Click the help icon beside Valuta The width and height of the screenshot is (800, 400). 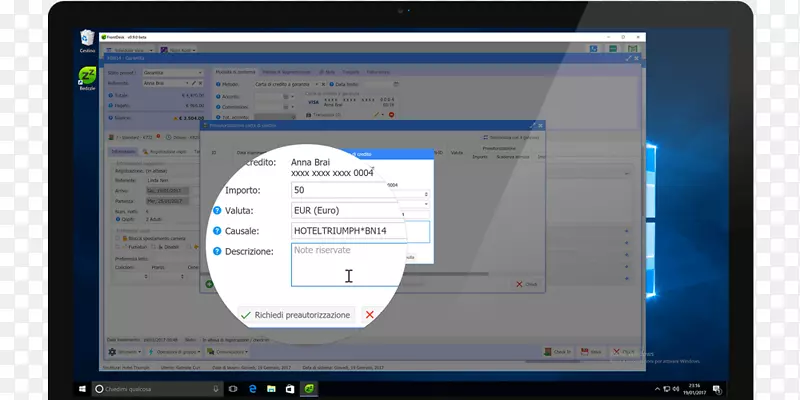tap(217, 211)
